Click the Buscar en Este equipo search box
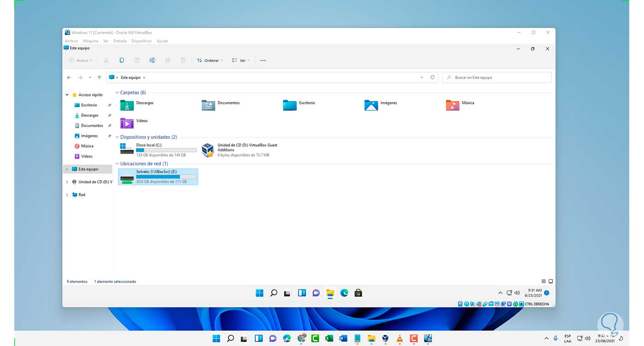 click(x=497, y=78)
